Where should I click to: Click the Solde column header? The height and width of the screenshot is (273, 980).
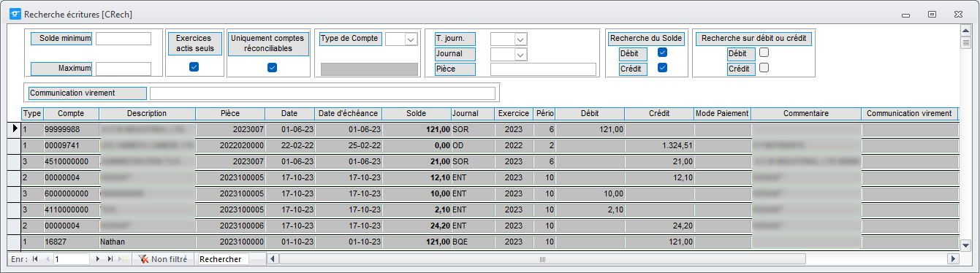[416, 114]
